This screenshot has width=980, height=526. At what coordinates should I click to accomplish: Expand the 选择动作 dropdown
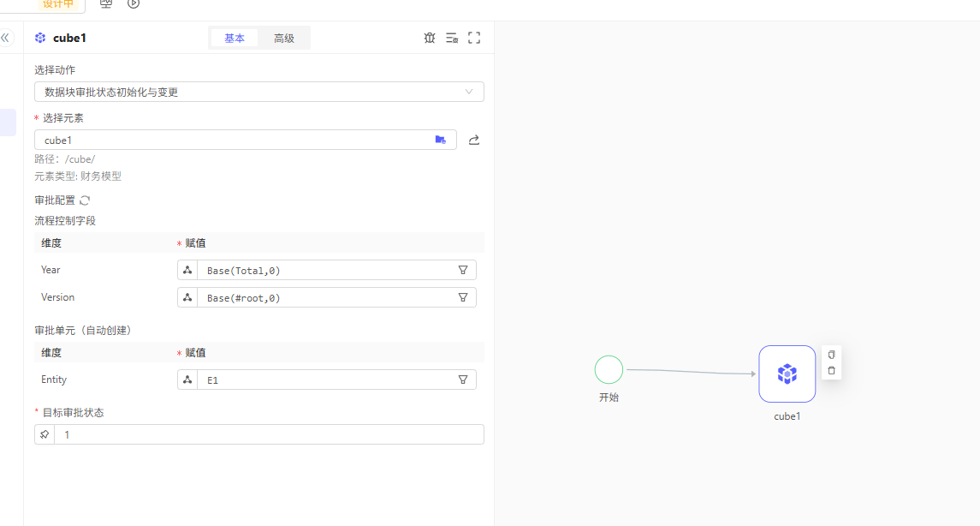[x=468, y=92]
